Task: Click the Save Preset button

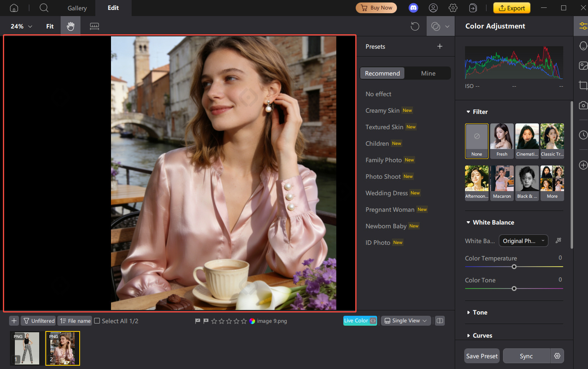Action: 482,356
